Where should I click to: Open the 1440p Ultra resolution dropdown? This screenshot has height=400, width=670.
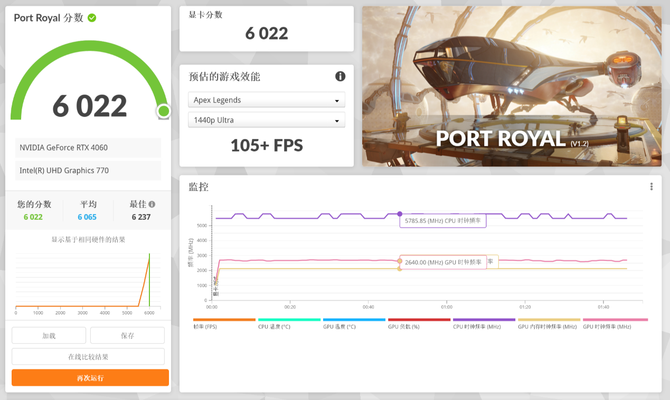click(x=267, y=120)
